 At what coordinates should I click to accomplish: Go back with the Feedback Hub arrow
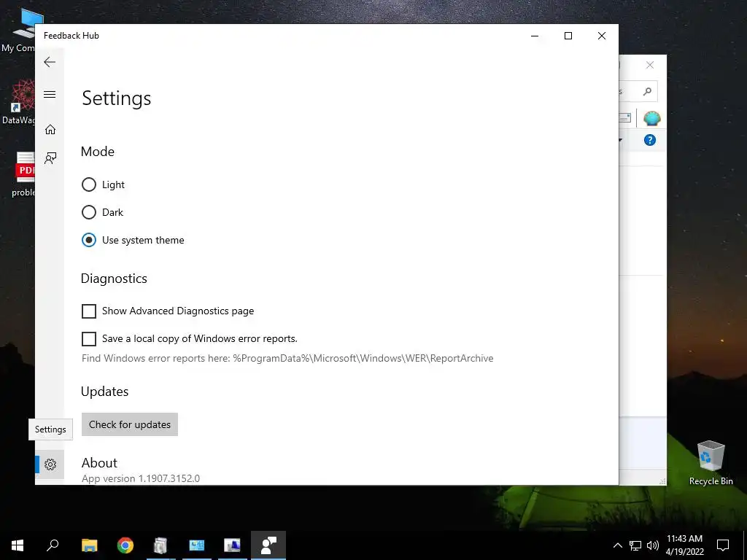tap(50, 62)
